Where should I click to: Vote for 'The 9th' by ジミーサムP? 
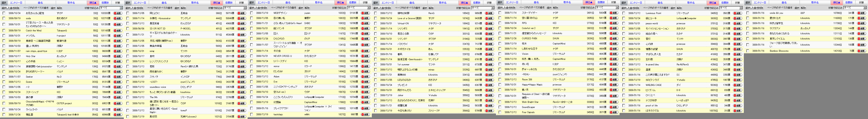point(242,97)
